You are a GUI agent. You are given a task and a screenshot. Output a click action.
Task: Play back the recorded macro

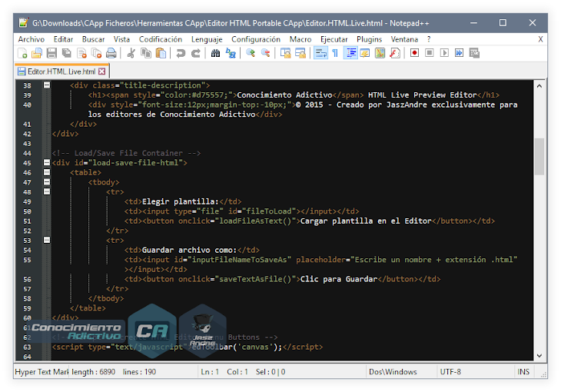tap(444, 53)
